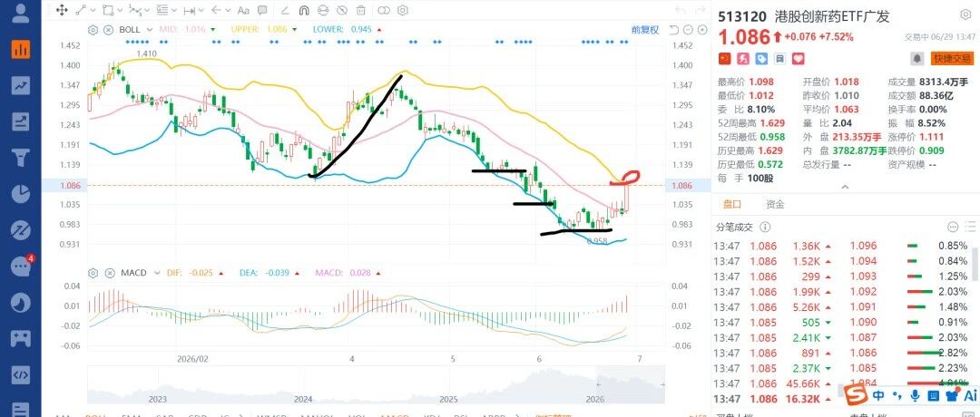Click the undo arrow in chart toolbar
The height and width of the screenshot is (417, 980).
[681, 10]
